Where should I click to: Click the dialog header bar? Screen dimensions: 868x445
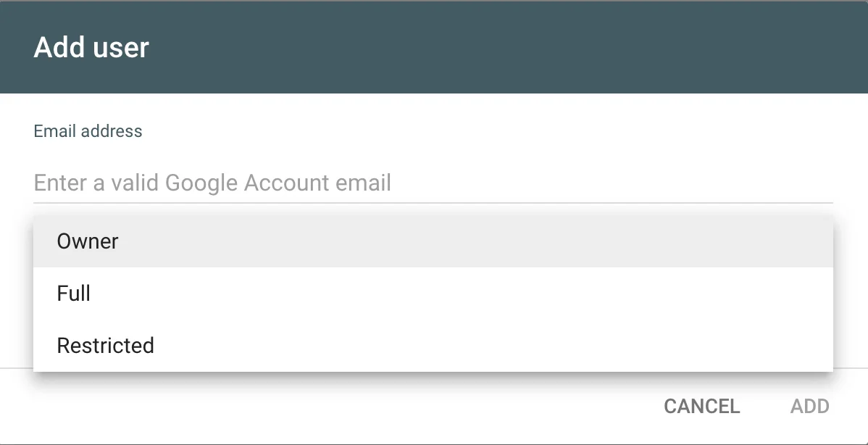click(434, 46)
